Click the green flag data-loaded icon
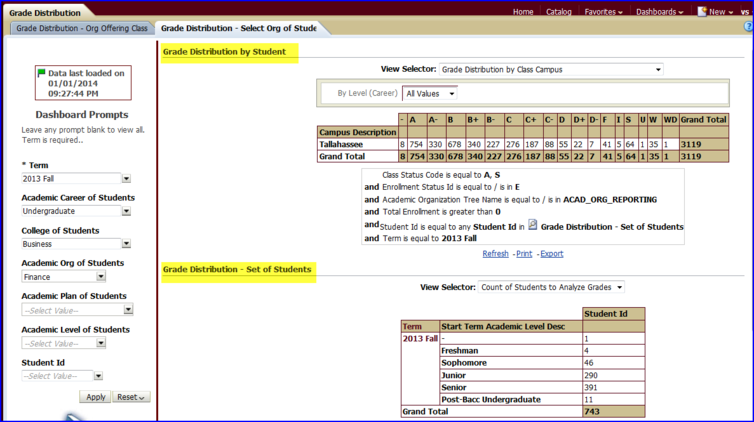 41,73
